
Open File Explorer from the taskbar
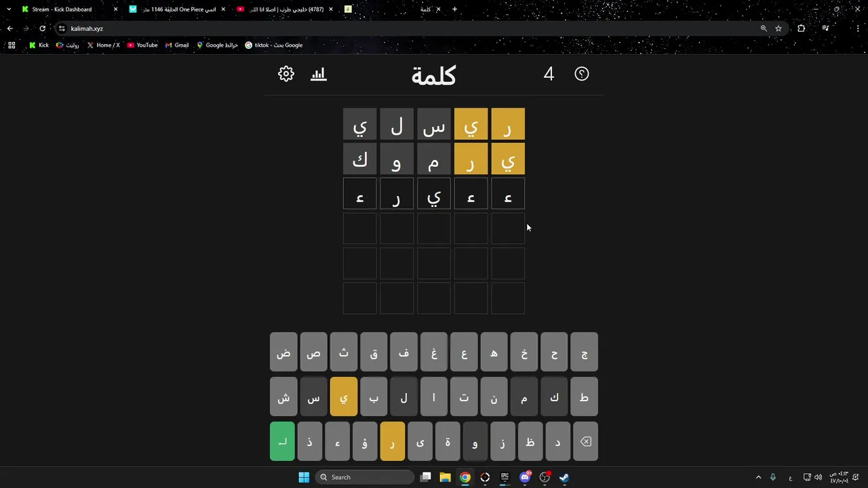445,477
